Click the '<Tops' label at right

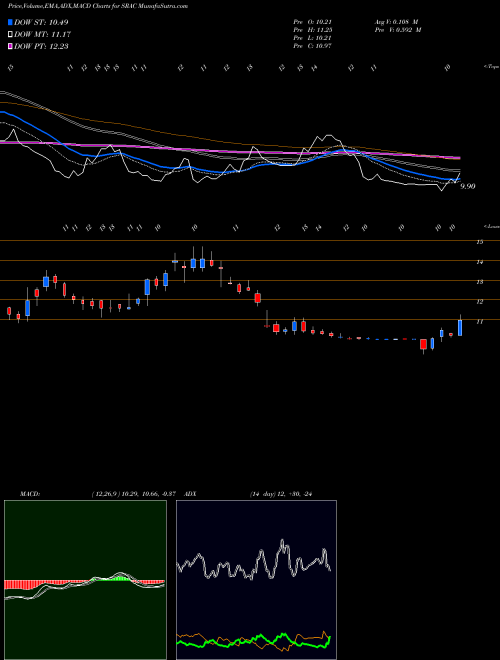491,67
